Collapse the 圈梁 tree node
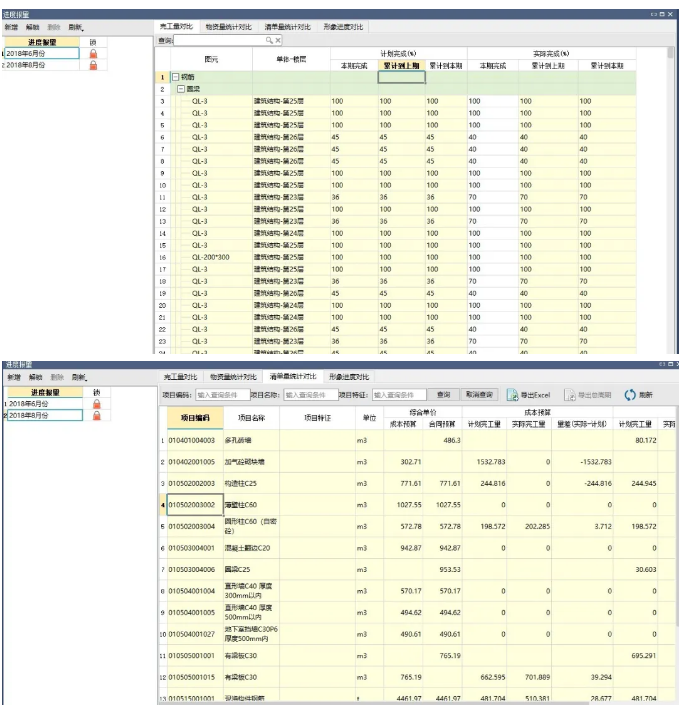Image resolution: width=684 pixels, height=711 pixels. click(181, 89)
